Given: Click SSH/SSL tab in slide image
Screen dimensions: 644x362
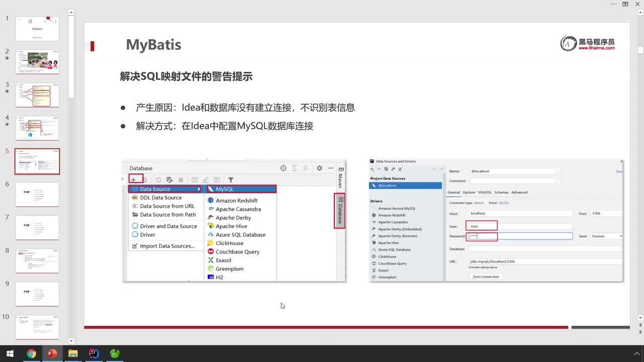Looking at the screenshot, I should [x=485, y=193].
